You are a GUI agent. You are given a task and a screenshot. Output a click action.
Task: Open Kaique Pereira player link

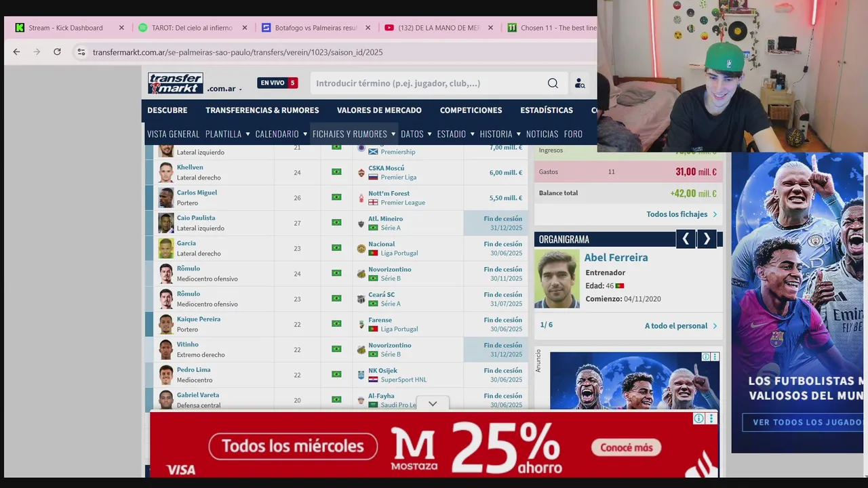(199, 319)
